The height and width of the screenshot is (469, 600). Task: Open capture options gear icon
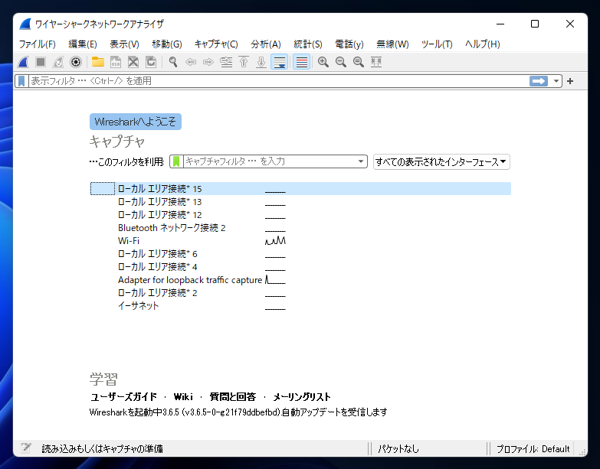point(76,62)
